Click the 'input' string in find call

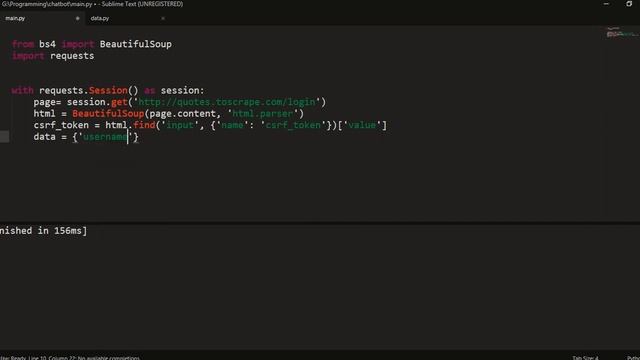click(180, 125)
